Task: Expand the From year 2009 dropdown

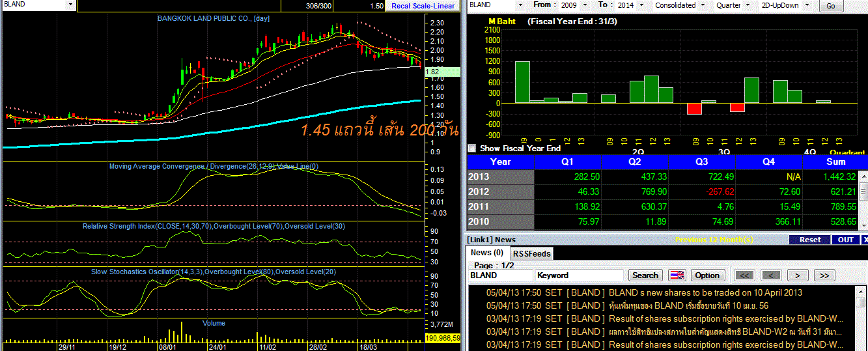Action: tap(585, 5)
